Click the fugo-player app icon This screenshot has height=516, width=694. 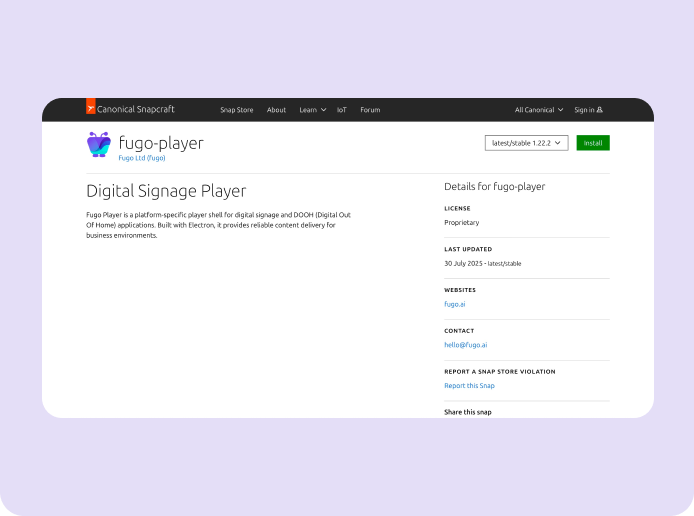(99, 144)
